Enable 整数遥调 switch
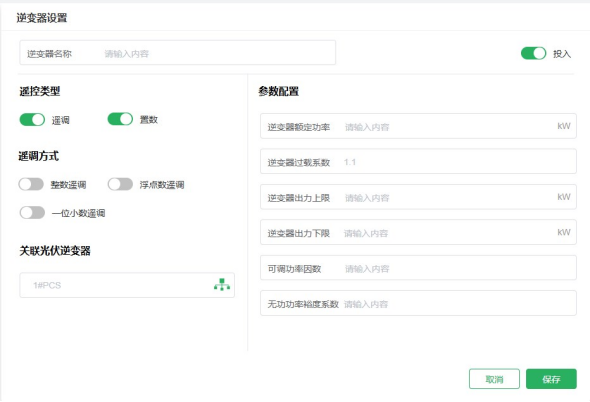The width and height of the screenshot is (590, 402). pyautogui.click(x=31, y=184)
